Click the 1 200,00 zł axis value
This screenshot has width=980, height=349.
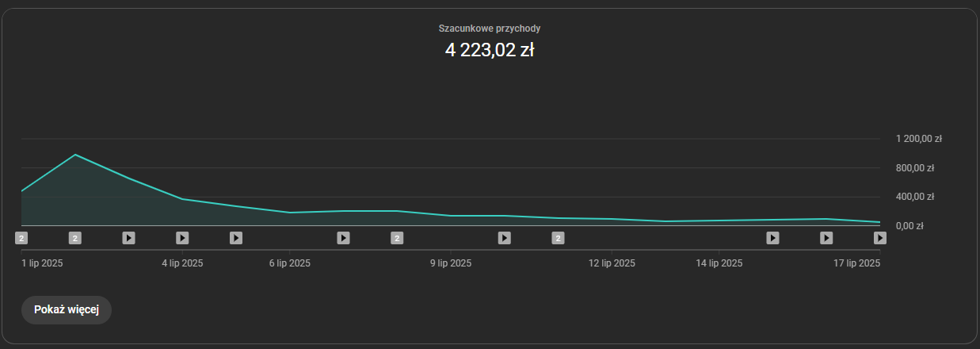coord(919,139)
